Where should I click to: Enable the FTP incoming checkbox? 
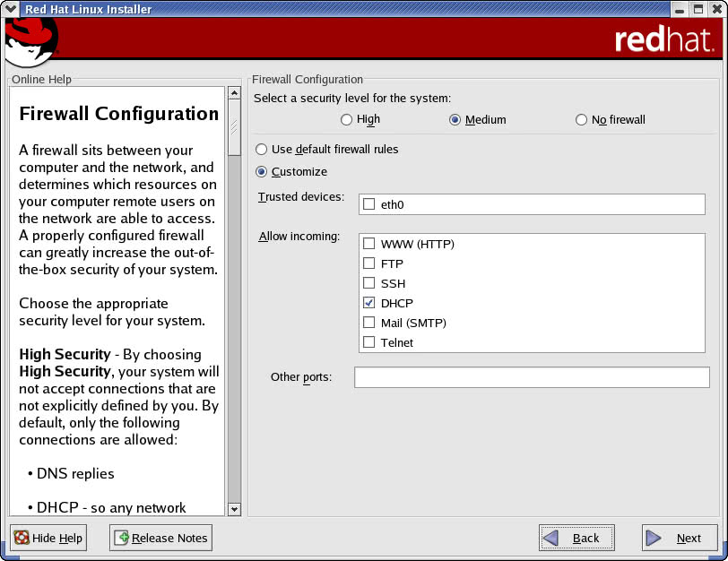tap(368, 263)
